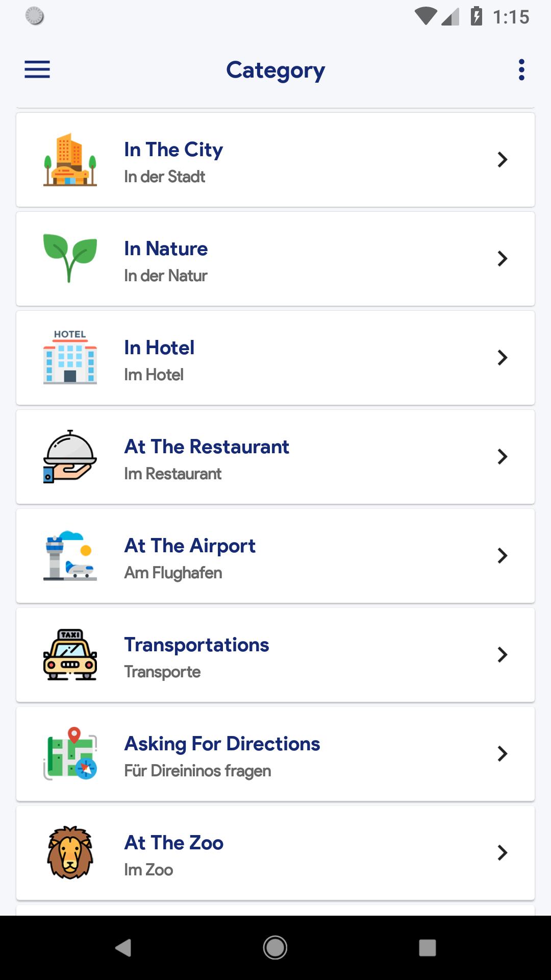
Task: Tap the city buildings icon
Action: click(70, 160)
